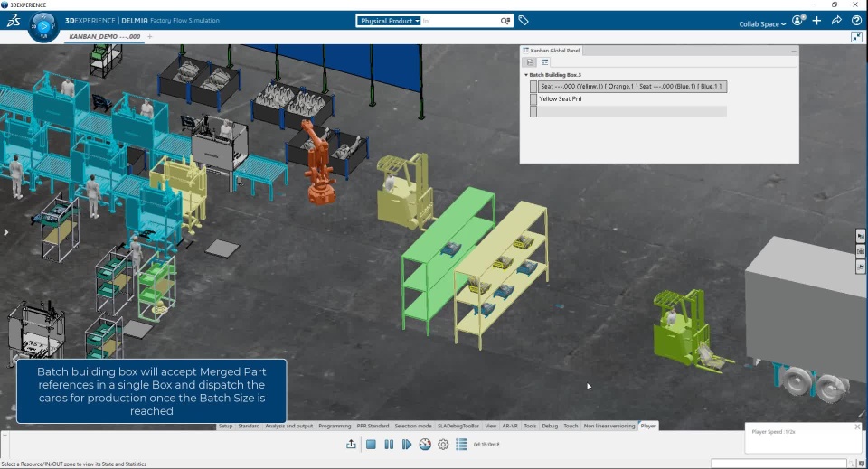Close the Player Speed popup

857,427
